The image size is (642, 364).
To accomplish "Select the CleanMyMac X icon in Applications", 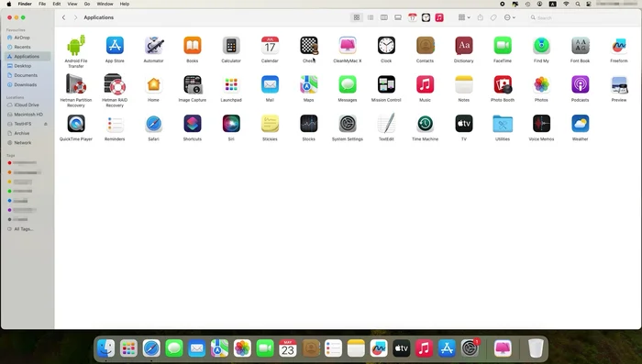I will [x=348, y=46].
